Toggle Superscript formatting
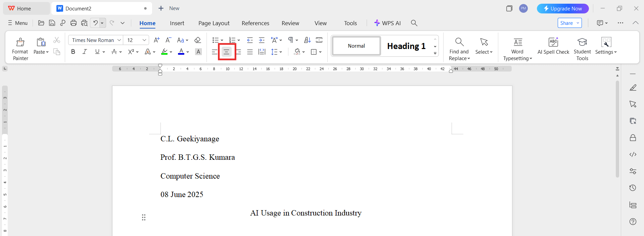The height and width of the screenshot is (236, 644). tap(131, 52)
